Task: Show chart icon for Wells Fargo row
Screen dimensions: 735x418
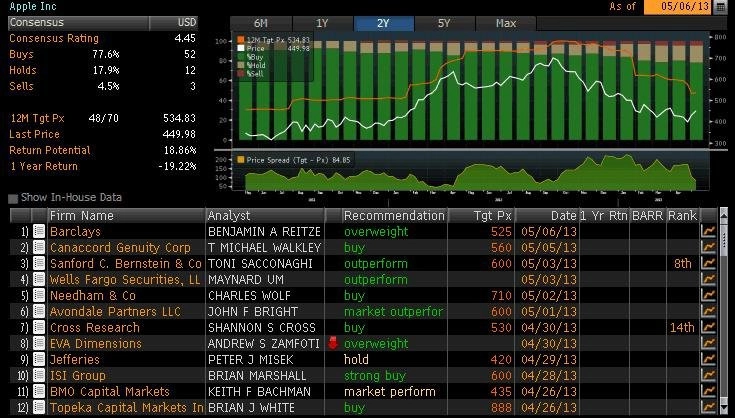Action: (x=708, y=279)
